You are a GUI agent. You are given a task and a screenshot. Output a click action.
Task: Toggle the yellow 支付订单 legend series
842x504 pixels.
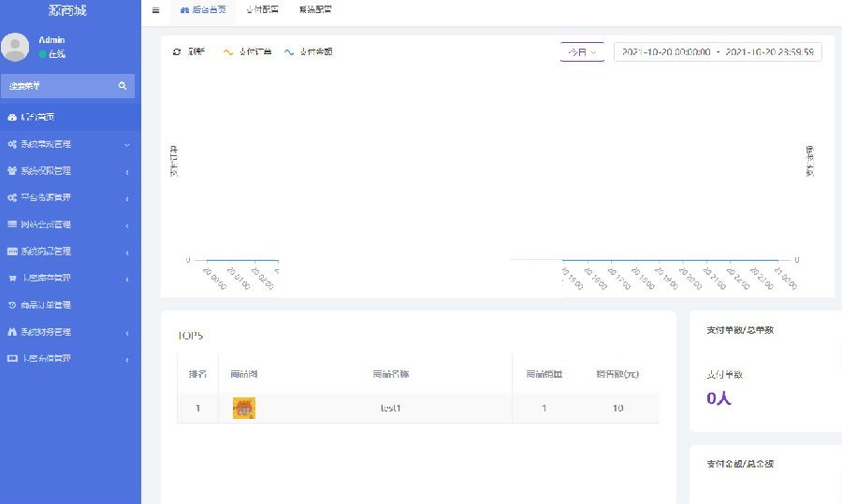[x=247, y=51]
